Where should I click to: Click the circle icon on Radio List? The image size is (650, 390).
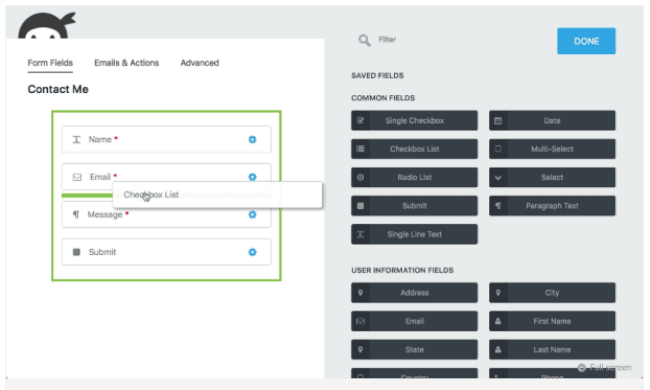[360, 177]
